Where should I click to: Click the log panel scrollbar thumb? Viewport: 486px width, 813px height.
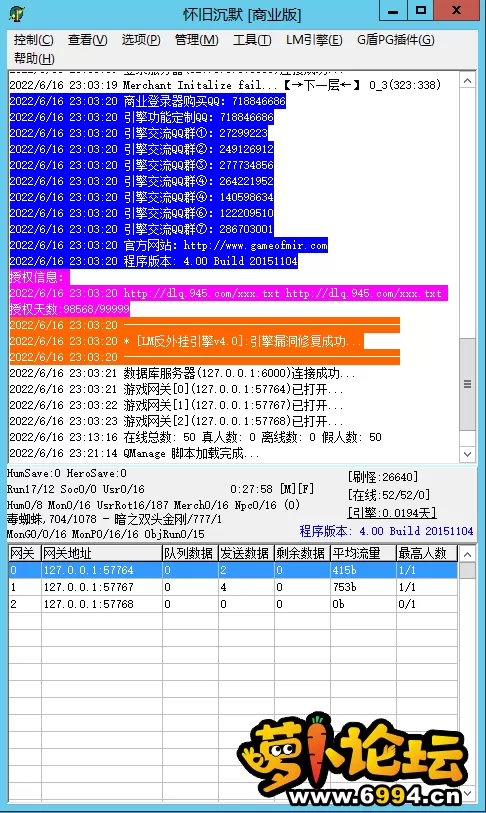pyautogui.click(x=467, y=384)
